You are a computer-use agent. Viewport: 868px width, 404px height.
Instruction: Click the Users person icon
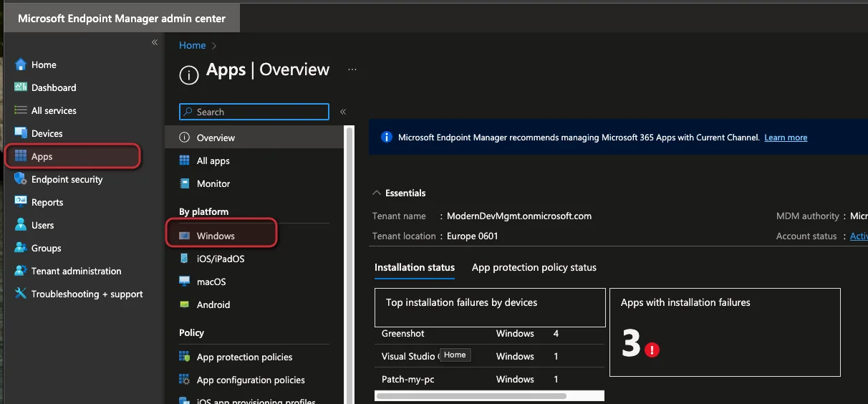tap(21, 225)
